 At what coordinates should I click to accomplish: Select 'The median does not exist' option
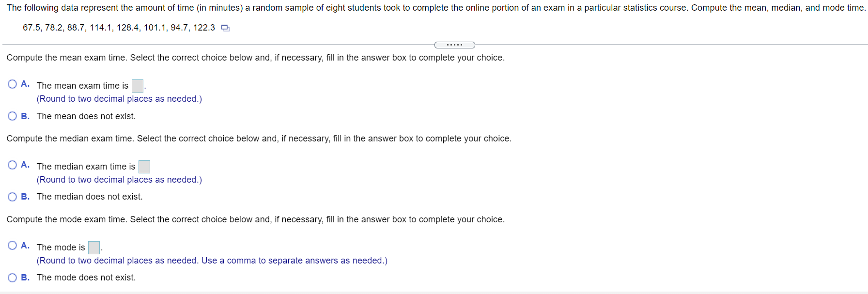(x=12, y=197)
